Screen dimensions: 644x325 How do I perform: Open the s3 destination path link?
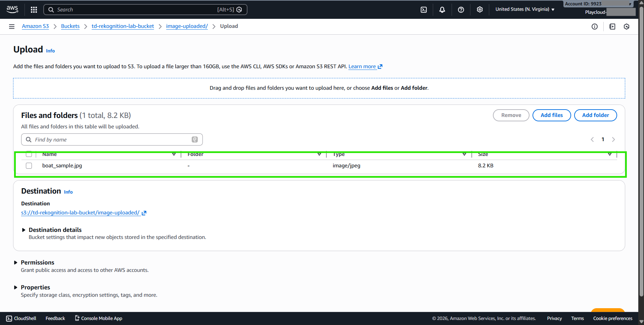click(x=81, y=213)
